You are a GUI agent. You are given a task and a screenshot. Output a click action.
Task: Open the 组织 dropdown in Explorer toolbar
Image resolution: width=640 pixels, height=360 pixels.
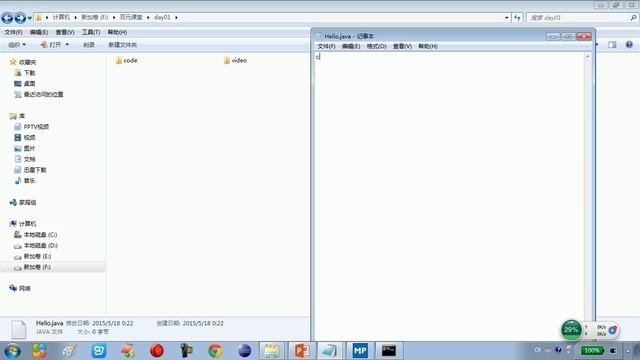click(x=17, y=44)
